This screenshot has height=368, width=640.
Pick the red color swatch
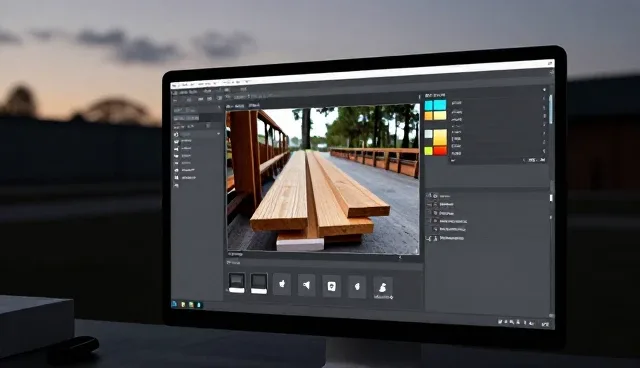pos(440,151)
